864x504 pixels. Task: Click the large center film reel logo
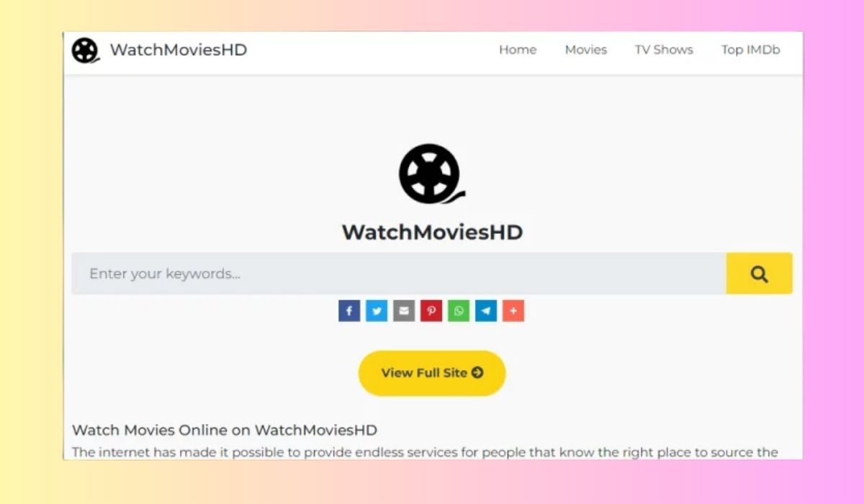click(x=431, y=174)
